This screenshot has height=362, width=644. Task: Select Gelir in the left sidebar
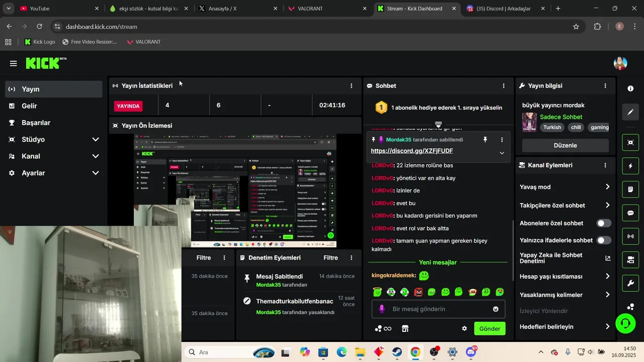click(54, 106)
